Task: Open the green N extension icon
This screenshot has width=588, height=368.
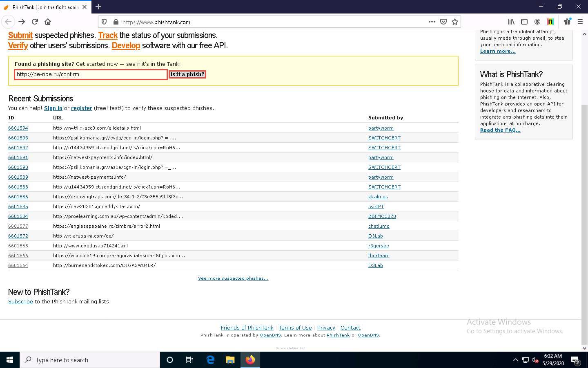Action: (x=550, y=22)
